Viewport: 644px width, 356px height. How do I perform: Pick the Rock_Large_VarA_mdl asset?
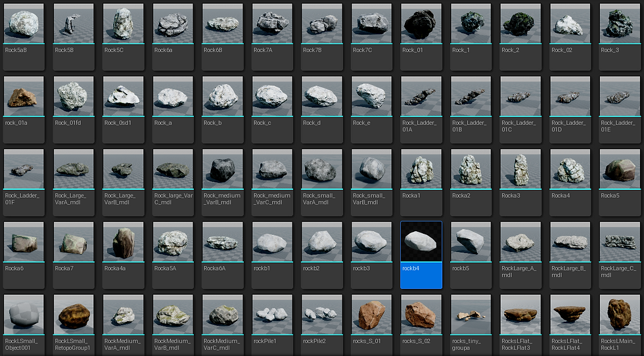[x=74, y=183]
